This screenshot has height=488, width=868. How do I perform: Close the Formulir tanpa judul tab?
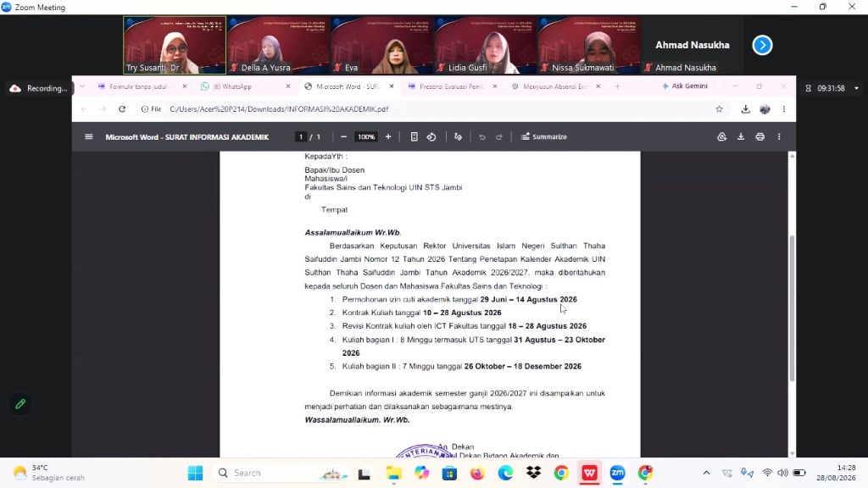point(184,86)
